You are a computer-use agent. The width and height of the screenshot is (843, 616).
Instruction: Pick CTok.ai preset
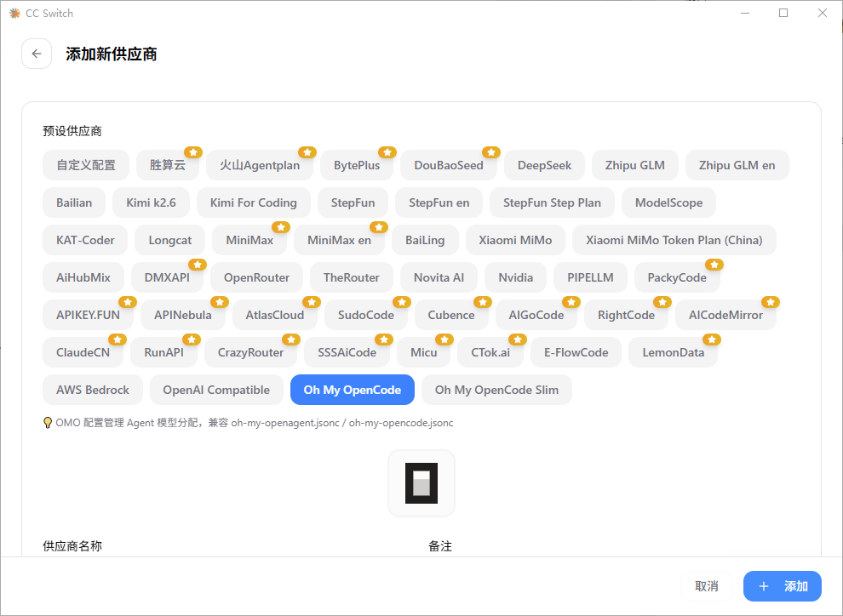490,352
